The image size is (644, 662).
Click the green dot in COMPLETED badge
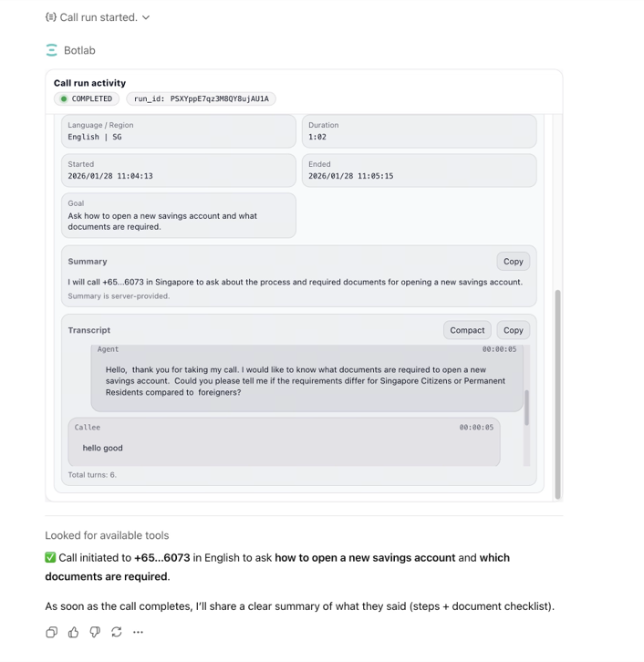pyautogui.click(x=64, y=98)
